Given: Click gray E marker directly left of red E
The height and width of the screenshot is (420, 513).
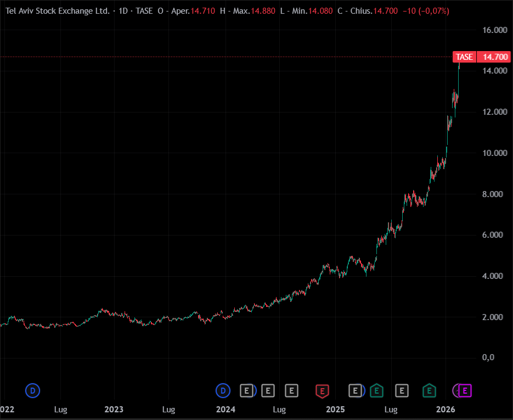Looking at the screenshot, I should click(292, 391).
